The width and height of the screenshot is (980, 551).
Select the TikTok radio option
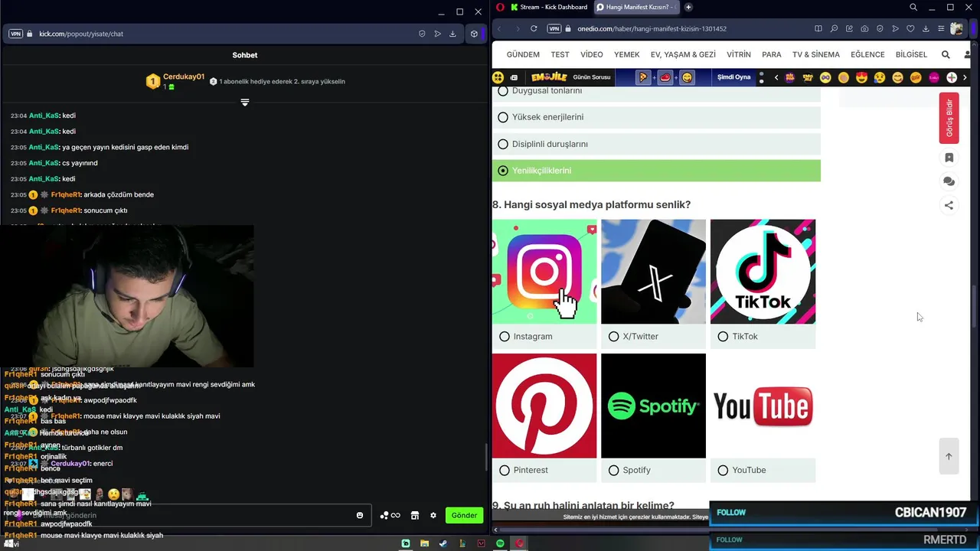(724, 337)
